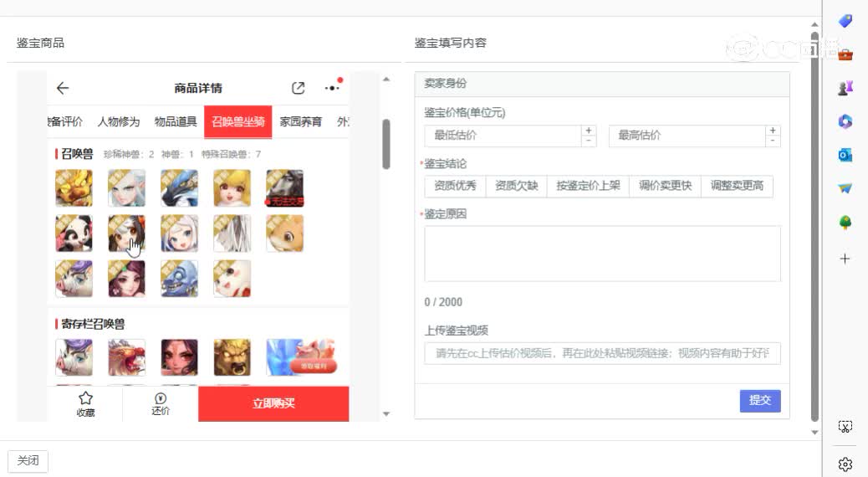Switch to the partially visible 装备评价 tab
The width and height of the screenshot is (868, 477).
tap(64, 121)
